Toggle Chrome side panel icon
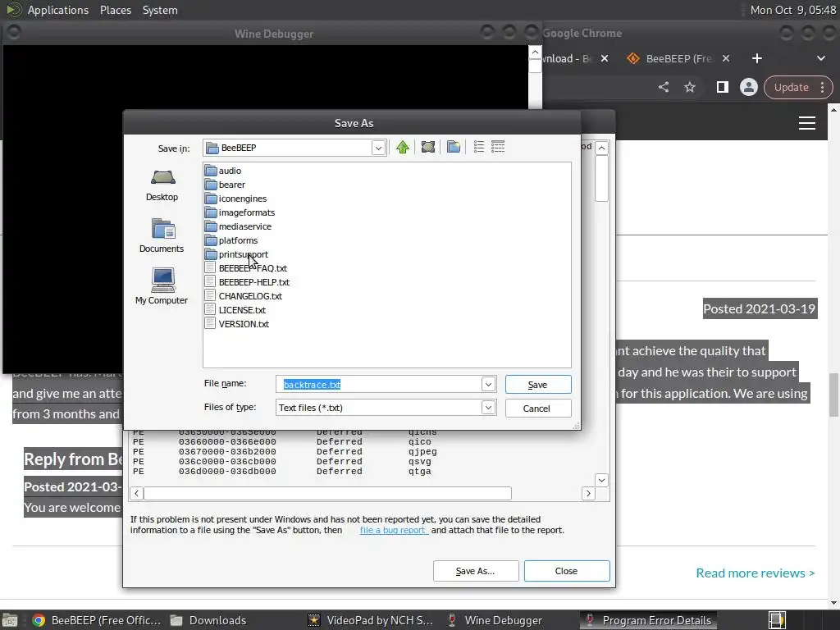The height and width of the screenshot is (630, 840). 722,87
